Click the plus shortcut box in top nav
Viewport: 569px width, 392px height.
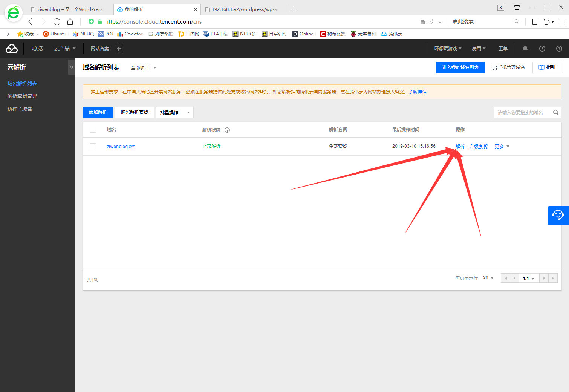point(119,48)
